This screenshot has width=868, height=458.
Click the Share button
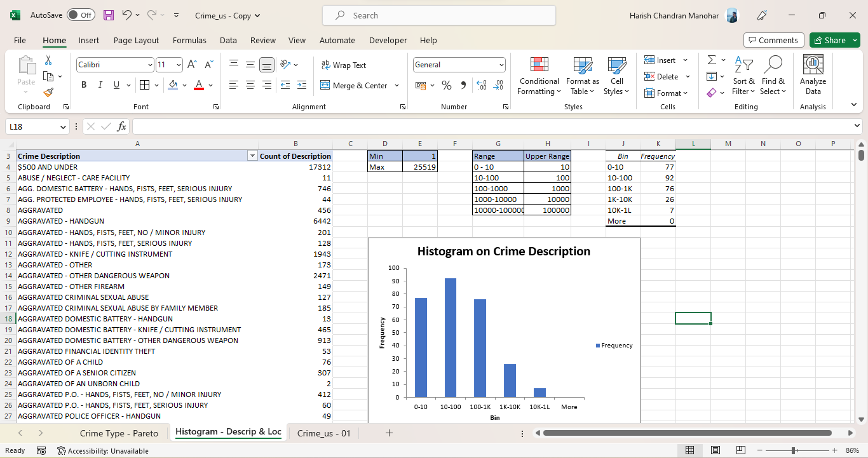click(x=832, y=39)
